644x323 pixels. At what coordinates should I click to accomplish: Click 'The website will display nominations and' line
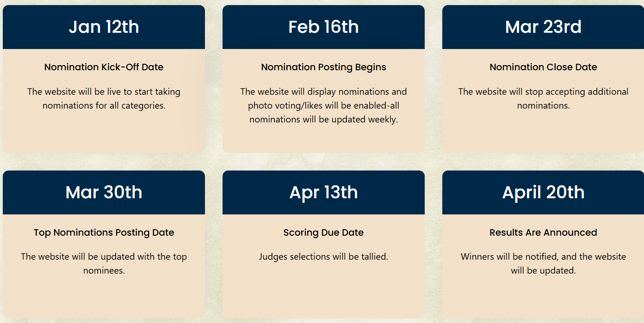[323, 91]
